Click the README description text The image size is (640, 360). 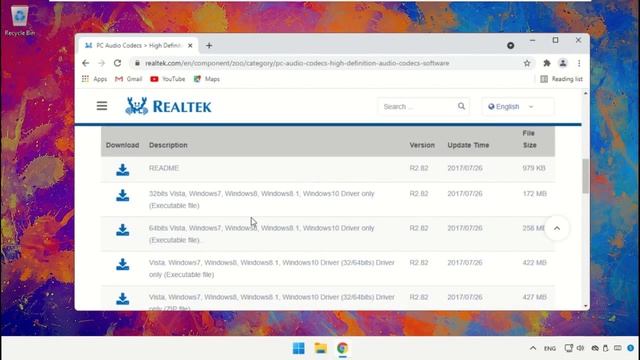pos(164,168)
